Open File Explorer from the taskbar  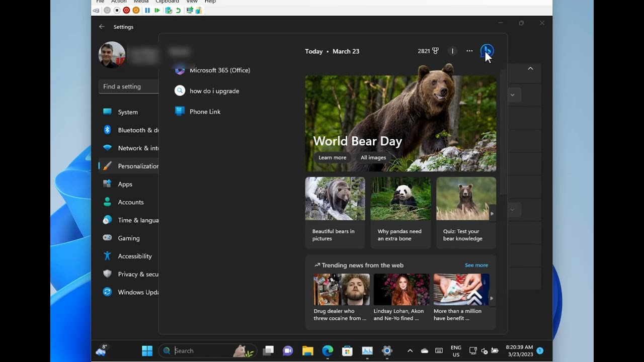(307, 351)
